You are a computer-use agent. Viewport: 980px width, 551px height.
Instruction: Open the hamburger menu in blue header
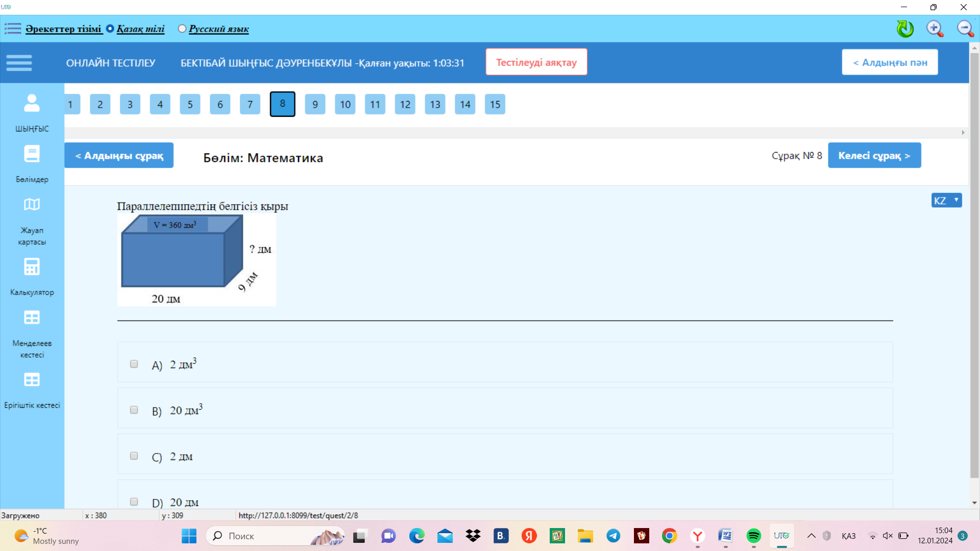coord(19,63)
